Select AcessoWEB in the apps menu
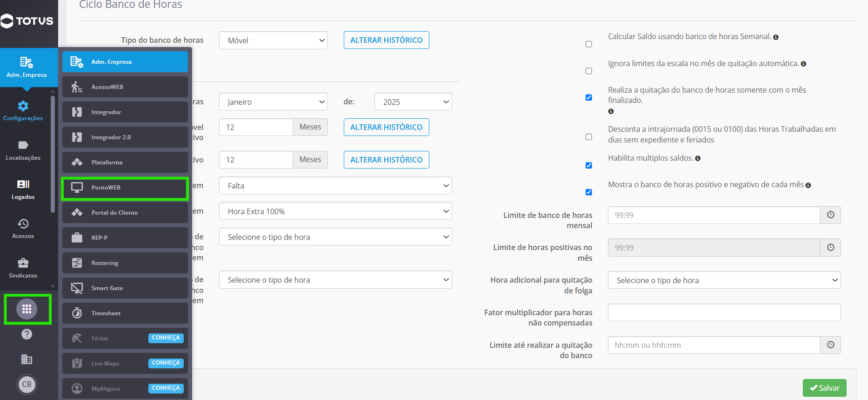The height and width of the screenshot is (400, 868). [125, 87]
